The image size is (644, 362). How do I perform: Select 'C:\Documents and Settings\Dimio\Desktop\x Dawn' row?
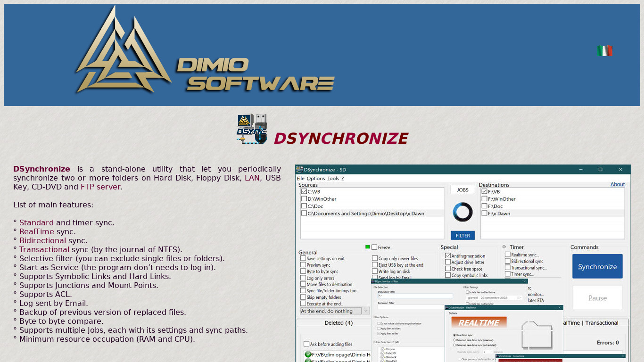pyautogui.click(x=372, y=214)
